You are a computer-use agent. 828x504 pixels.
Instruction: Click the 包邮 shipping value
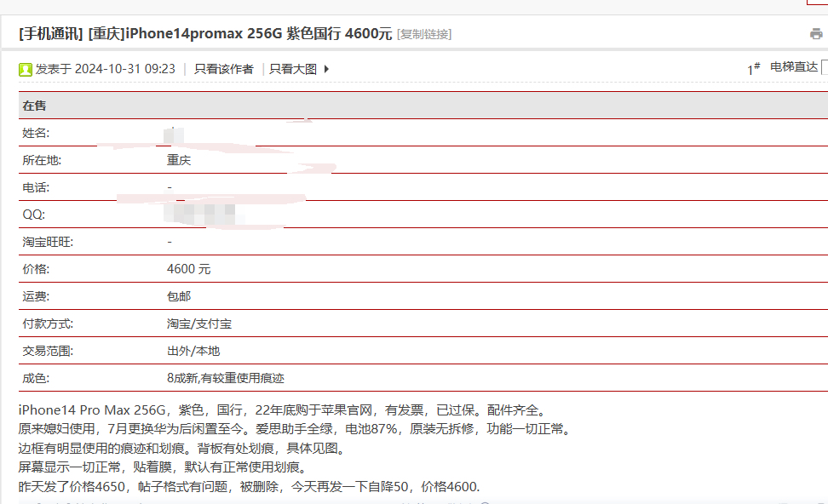[179, 296]
